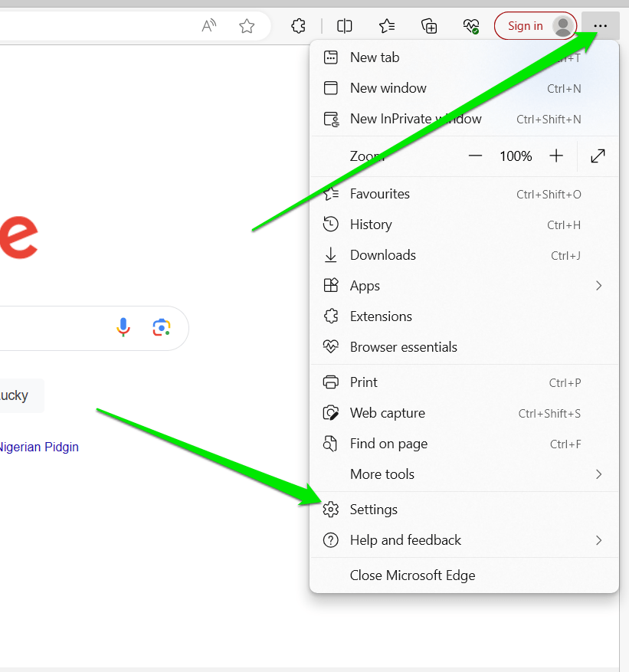Click the Find on page magnifier icon

330,444
